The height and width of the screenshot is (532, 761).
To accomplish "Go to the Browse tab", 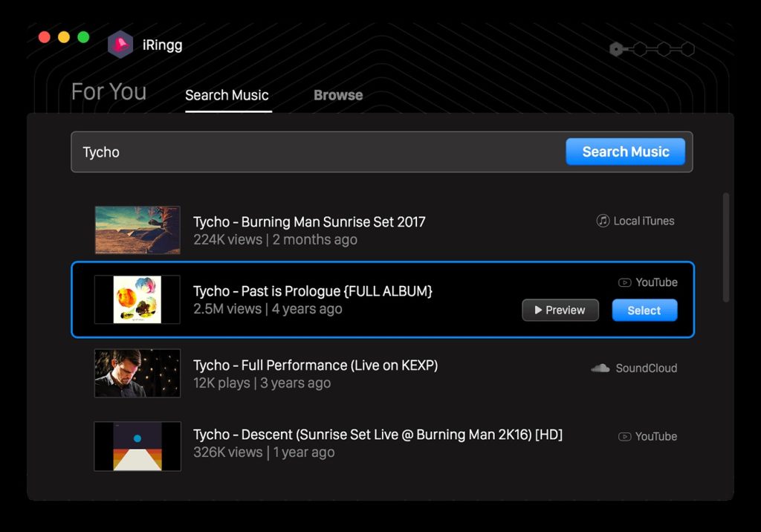I will (x=338, y=95).
